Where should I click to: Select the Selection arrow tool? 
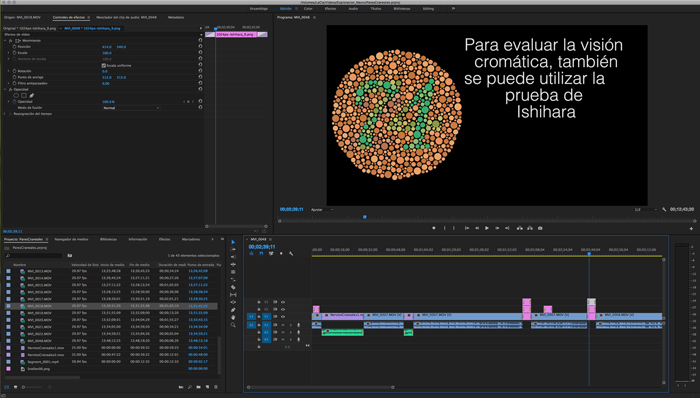pos(233,242)
